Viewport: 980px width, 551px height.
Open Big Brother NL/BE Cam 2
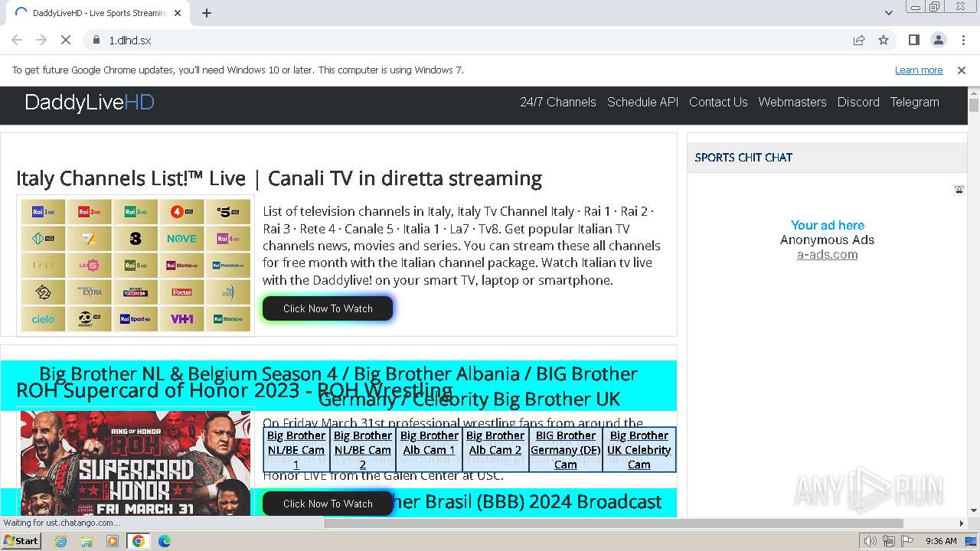363,450
